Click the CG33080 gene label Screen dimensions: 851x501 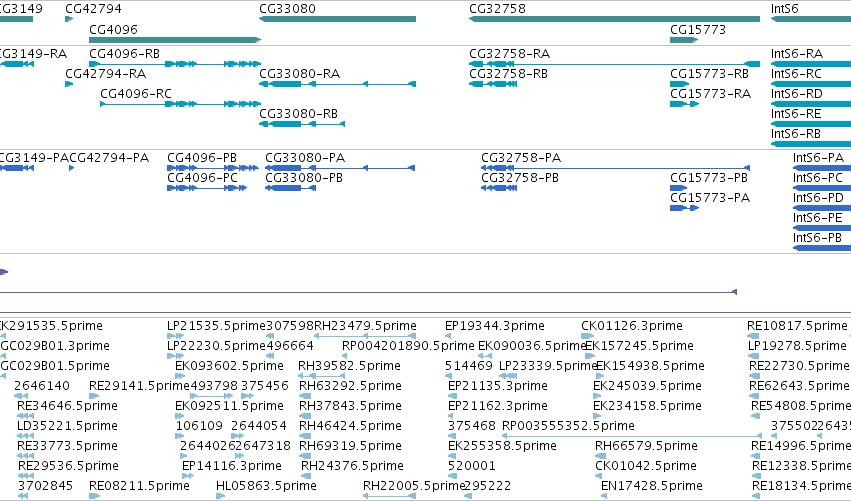pos(287,9)
